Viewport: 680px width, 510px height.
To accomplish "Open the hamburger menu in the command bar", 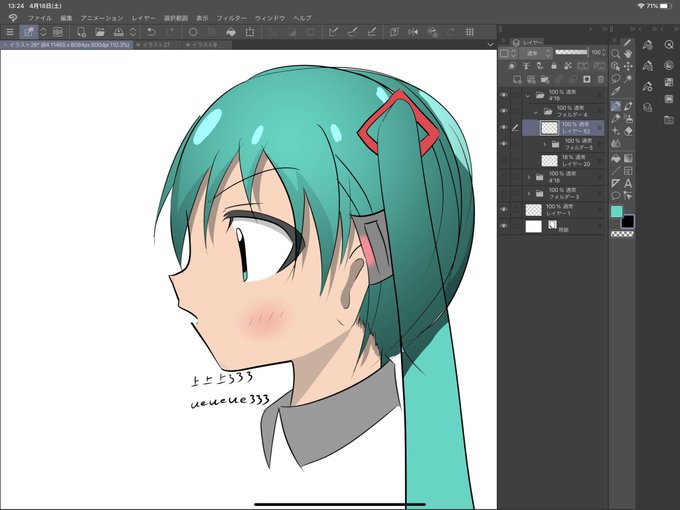I will (10, 32).
